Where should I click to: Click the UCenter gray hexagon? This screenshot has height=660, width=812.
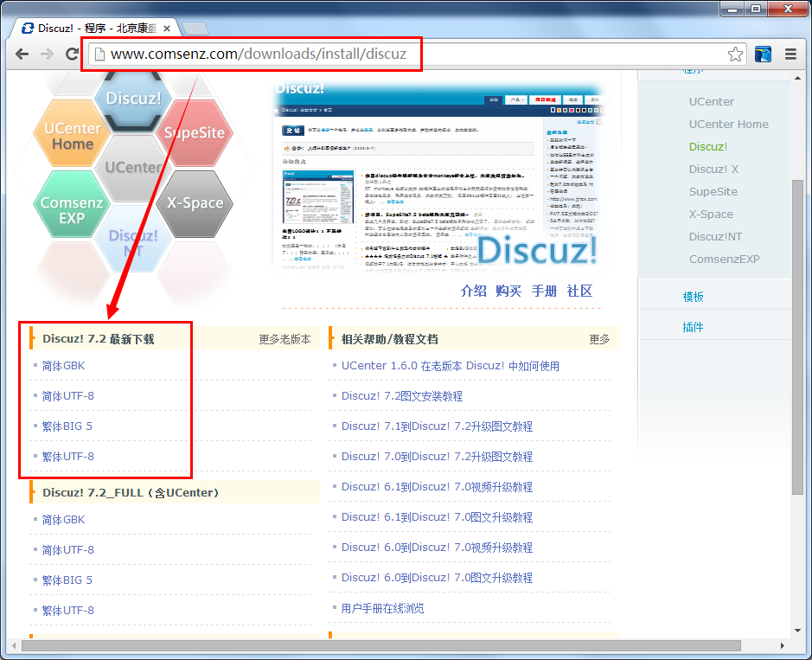pos(133,167)
